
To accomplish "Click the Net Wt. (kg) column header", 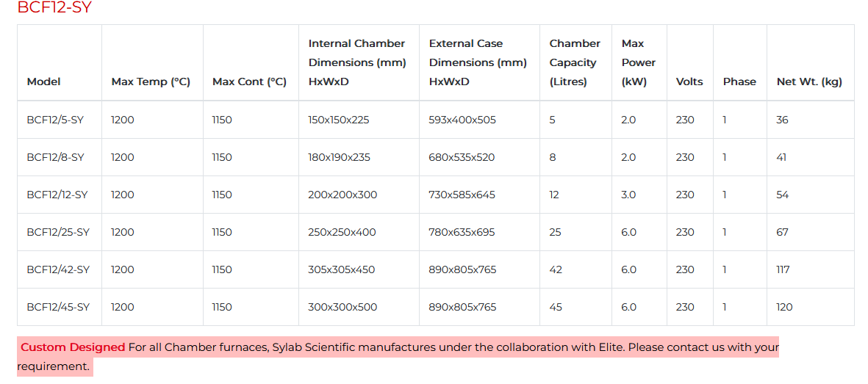I will click(x=809, y=81).
